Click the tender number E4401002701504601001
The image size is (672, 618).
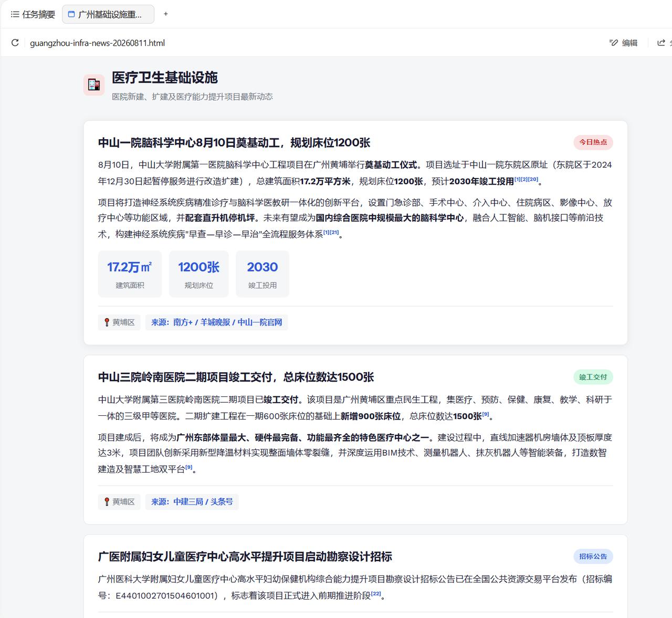click(165, 596)
